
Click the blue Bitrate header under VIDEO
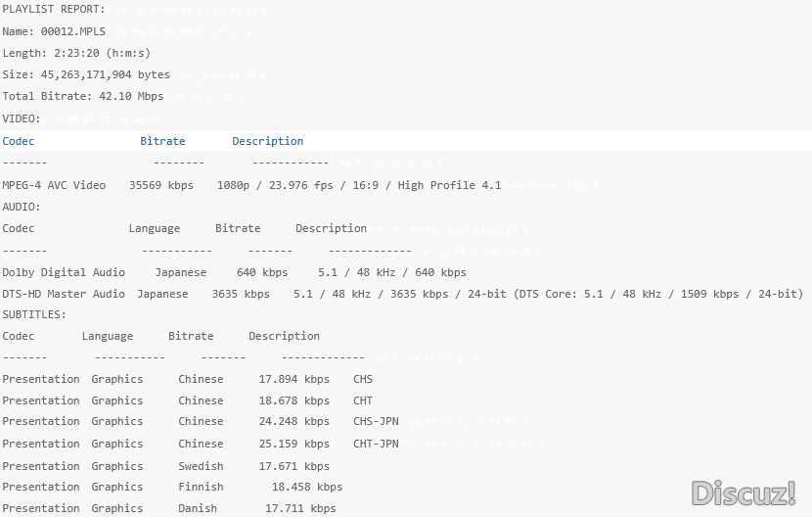(162, 141)
